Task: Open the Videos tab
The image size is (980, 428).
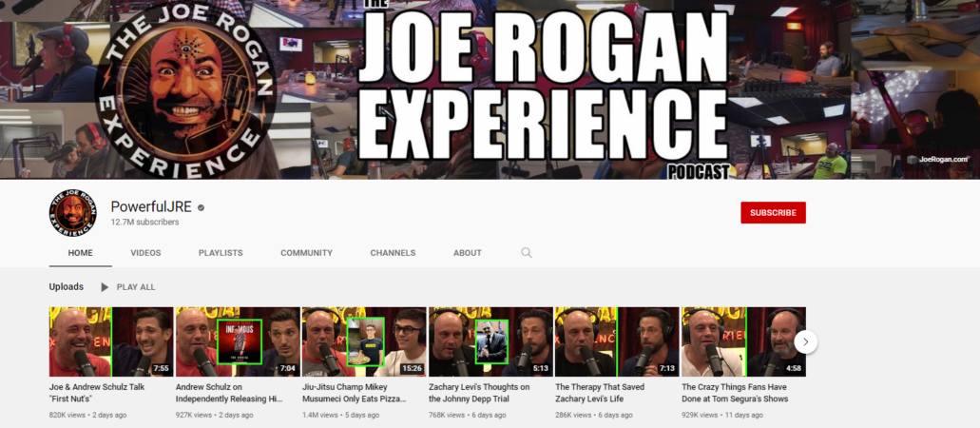Action: pyautogui.click(x=145, y=253)
